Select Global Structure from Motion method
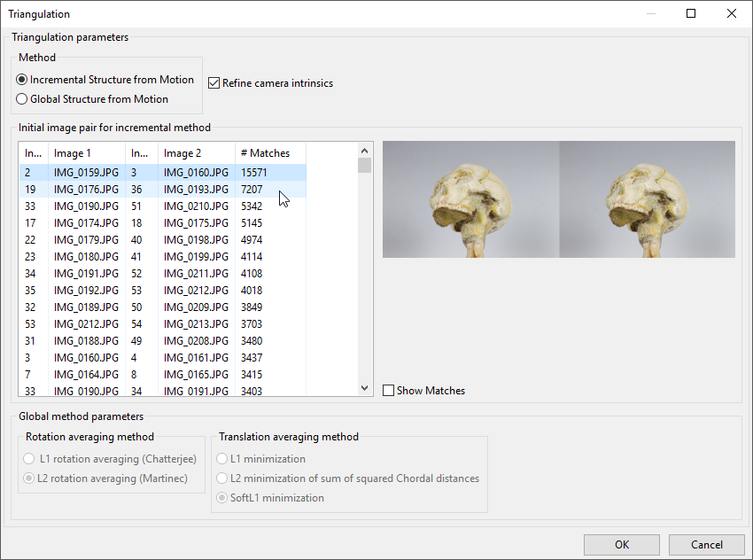Image resolution: width=753 pixels, height=560 pixels. point(22,99)
